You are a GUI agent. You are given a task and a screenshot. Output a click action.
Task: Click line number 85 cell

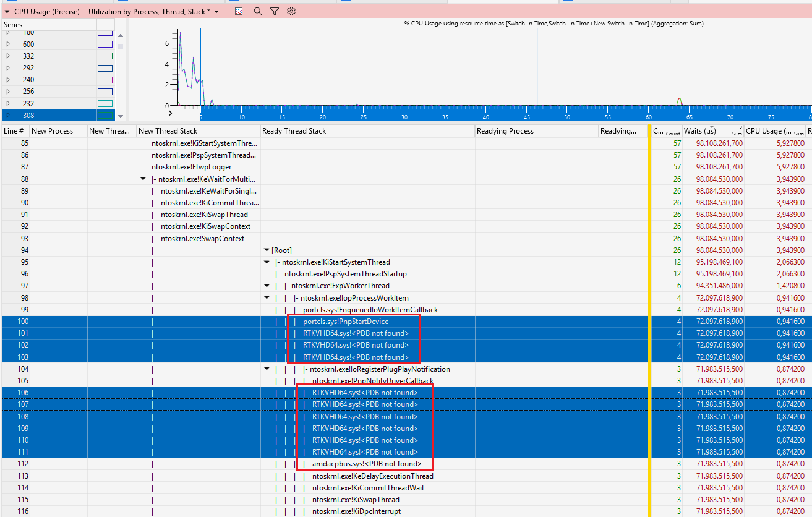coord(15,143)
